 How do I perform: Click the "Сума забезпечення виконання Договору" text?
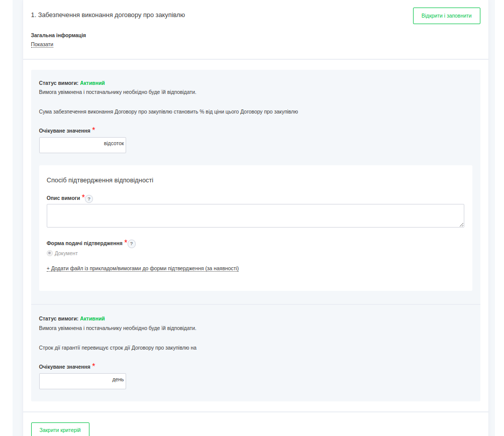point(168,112)
